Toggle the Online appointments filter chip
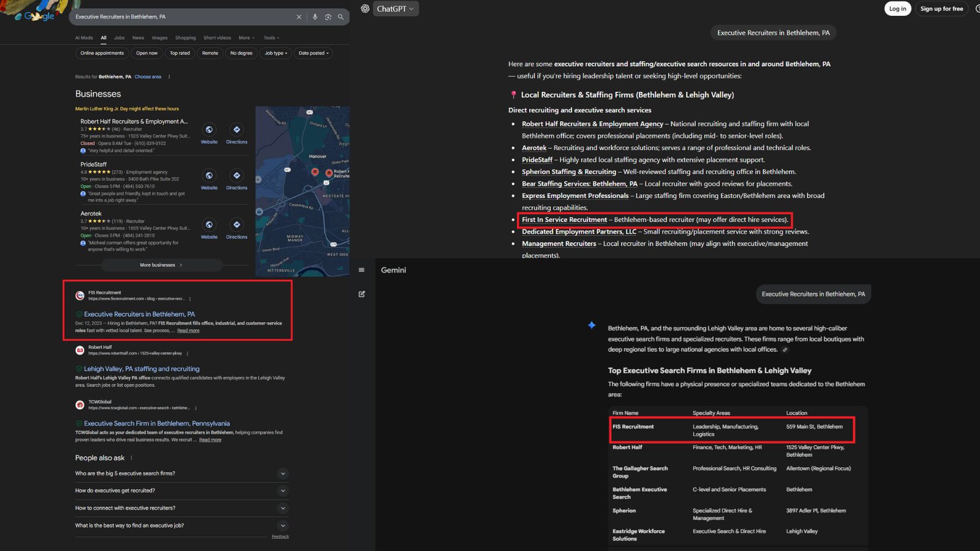 coord(102,53)
